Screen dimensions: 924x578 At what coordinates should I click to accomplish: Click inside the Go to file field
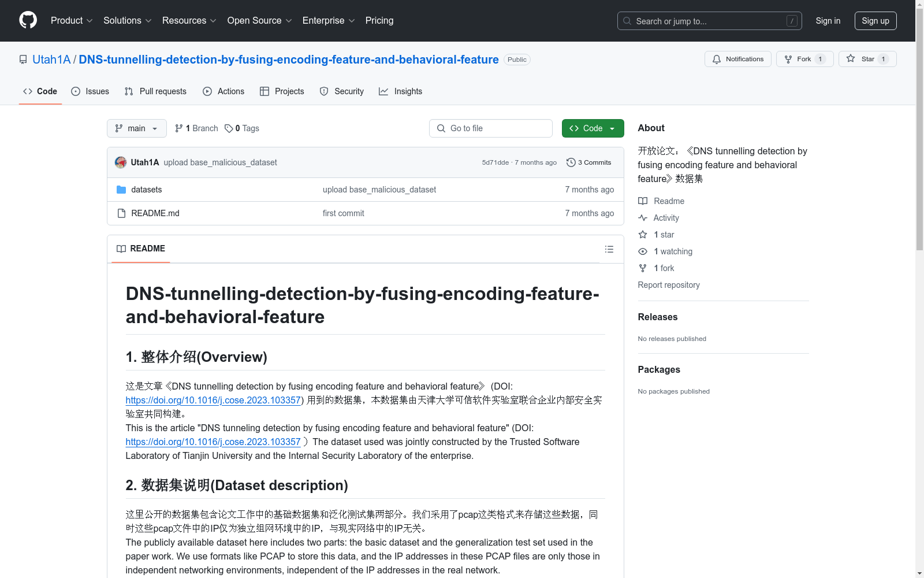click(490, 128)
